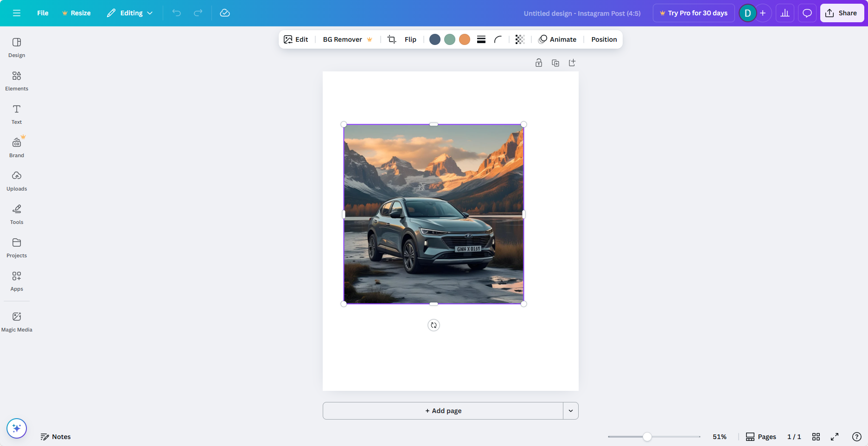Screen dimensions: 868x446
Task: Lock the selected car image
Action: pos(539,63)
